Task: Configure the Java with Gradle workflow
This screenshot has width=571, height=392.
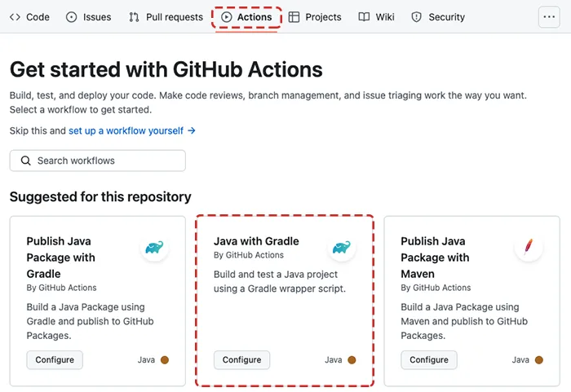Action: 241,360
